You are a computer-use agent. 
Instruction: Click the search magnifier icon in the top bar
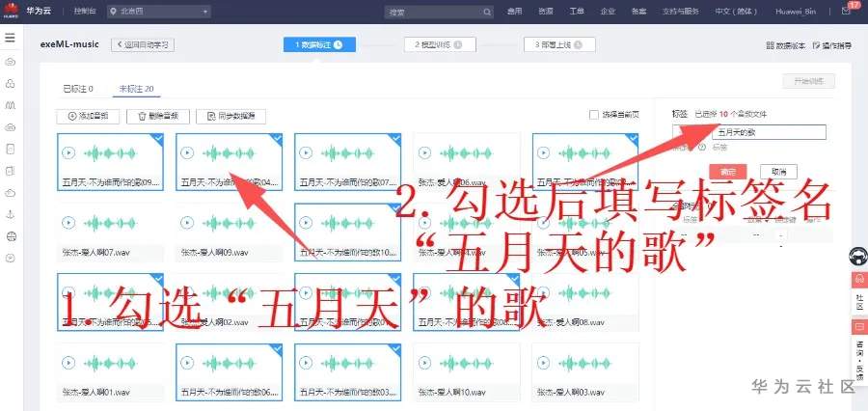click(x=487, y=13)
